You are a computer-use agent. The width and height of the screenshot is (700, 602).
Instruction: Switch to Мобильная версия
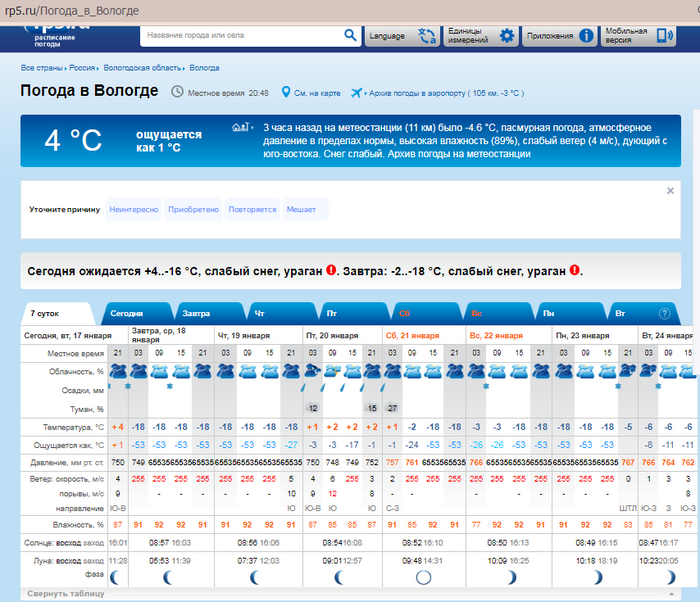(638, 35)
